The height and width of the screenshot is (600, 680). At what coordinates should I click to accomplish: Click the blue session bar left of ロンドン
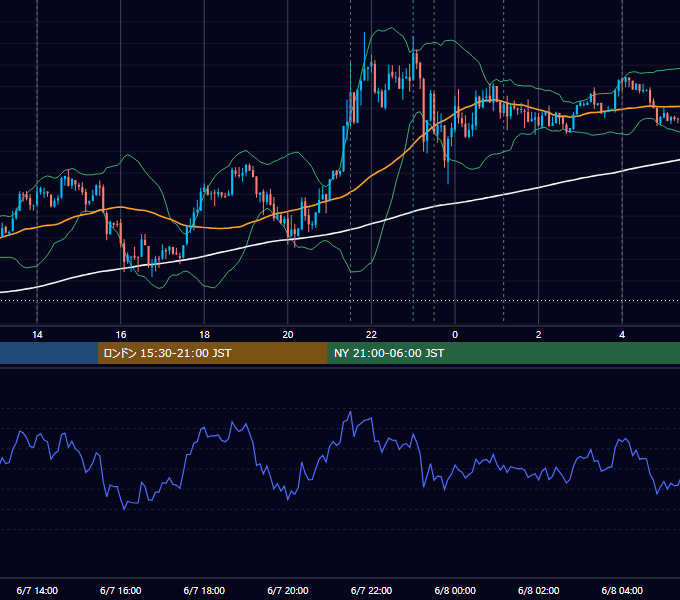(x=49, y=353)
